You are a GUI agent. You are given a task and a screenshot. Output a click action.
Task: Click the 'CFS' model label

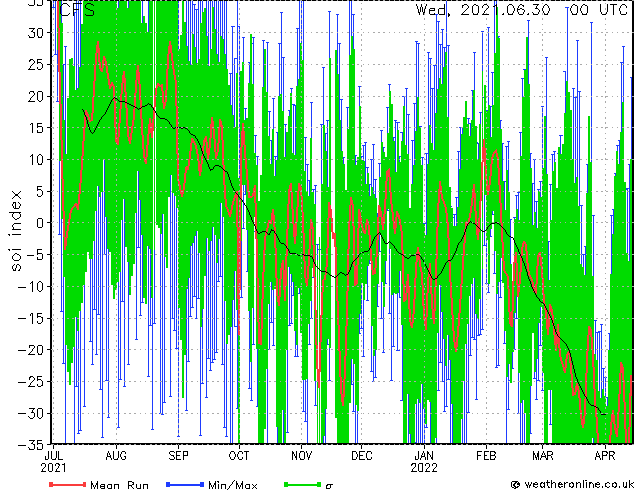[77, 10]
